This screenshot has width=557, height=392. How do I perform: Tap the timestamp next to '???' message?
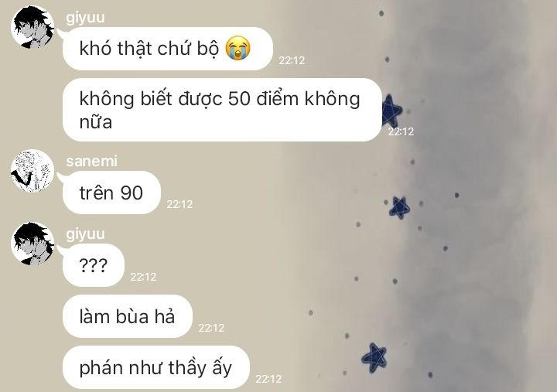point(143,277)
